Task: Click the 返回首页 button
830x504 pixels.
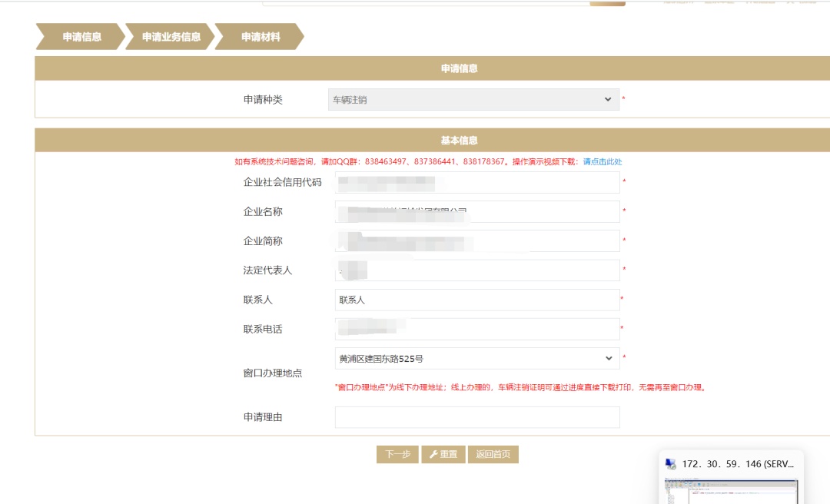Action: click(x=493, y=454)
